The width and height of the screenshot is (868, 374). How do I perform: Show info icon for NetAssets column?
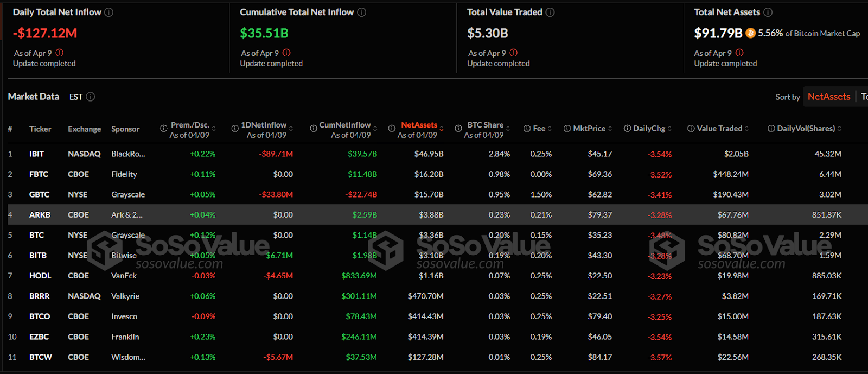392,129
